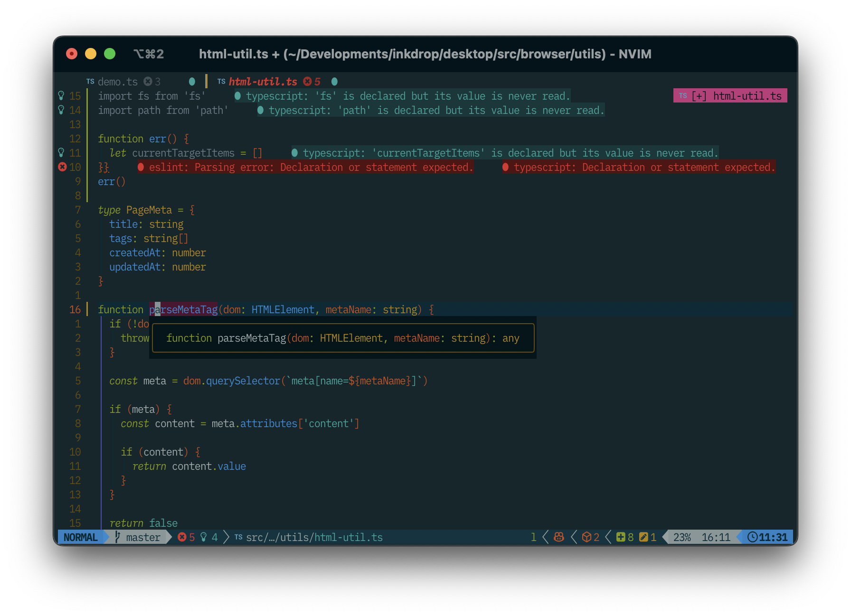Click the red typescript diagnostic bullet on line 10
Screen dimensions: 851x616
pos(506,167)
